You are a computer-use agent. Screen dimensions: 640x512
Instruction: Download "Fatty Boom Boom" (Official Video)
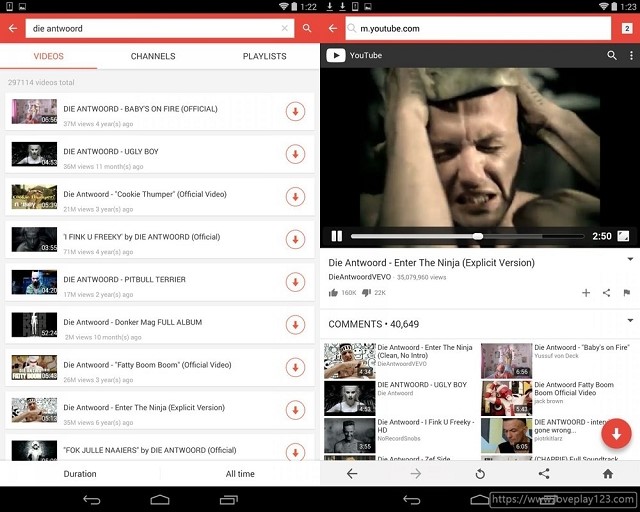[x=296, y=367]
